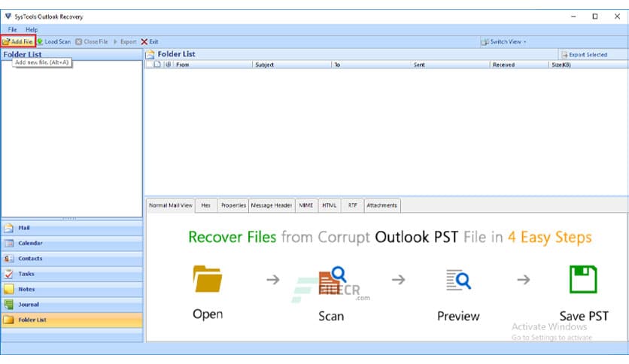Click Export Selected button

(585, 54)
